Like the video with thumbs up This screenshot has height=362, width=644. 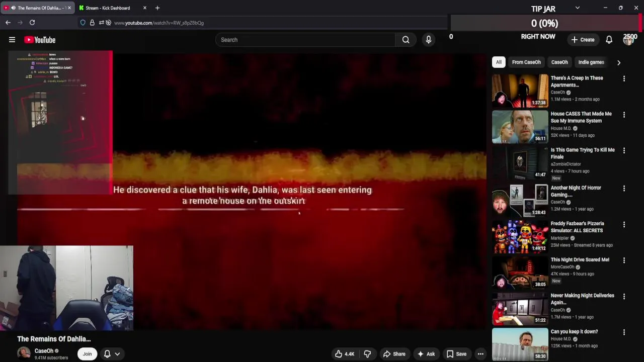(345, 354)
